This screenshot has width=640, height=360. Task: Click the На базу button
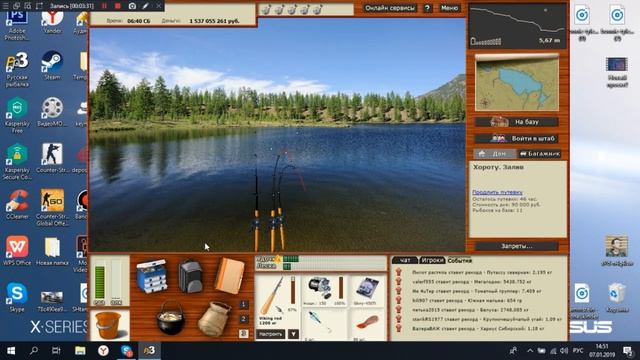517,122
